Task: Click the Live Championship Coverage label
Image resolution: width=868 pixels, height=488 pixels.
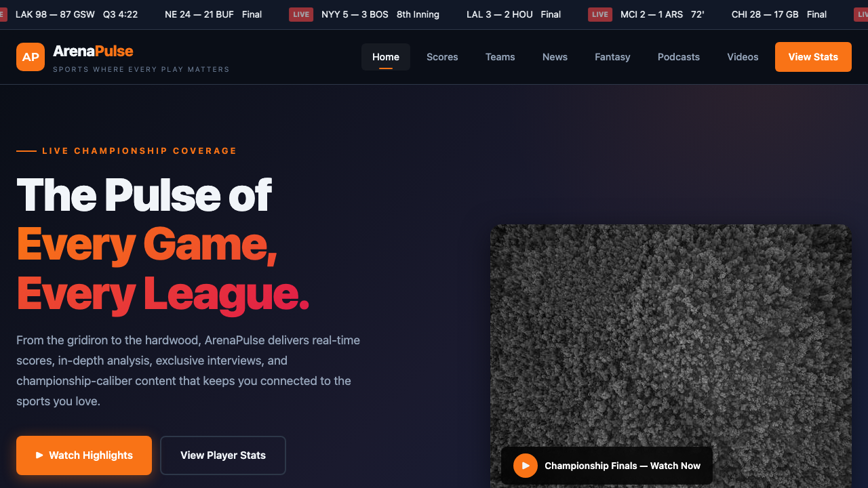Action: pyautogui.click(x=140, y=151)
